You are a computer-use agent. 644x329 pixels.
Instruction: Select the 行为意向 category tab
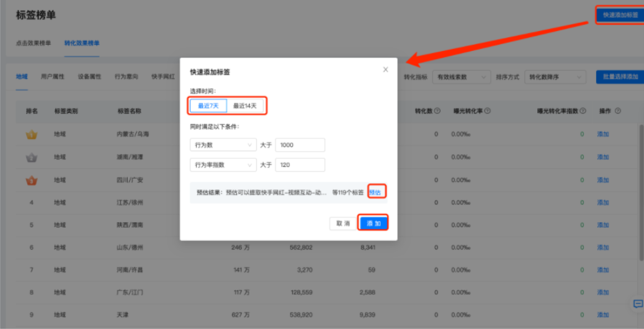126,76
